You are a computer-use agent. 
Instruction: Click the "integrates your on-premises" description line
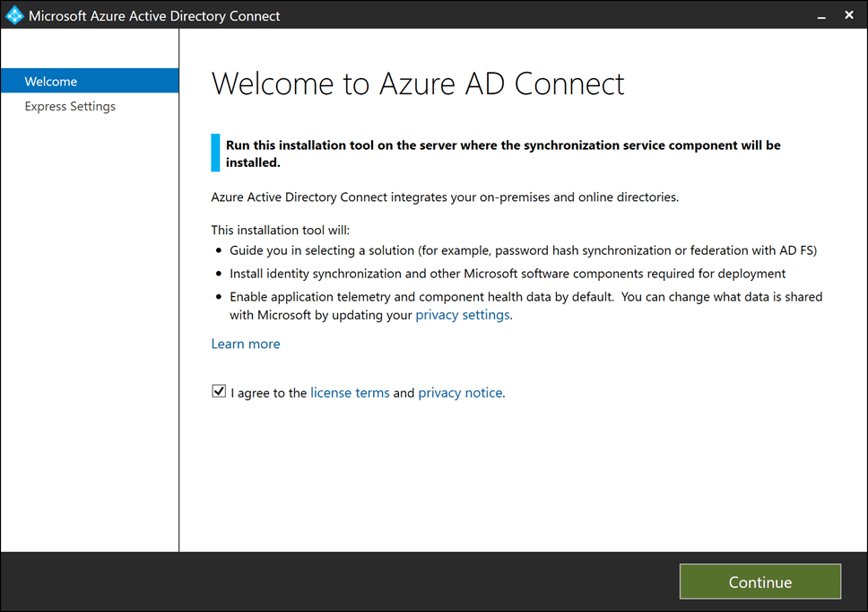(x=445, y=197)
